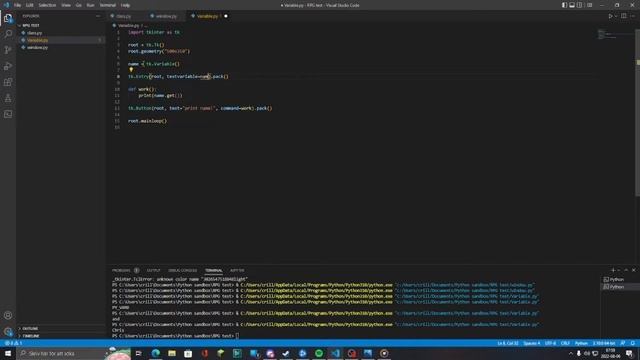The width and height of the screenshot is (640, 360).
Task: Switch to the window.py editor tab
Action: pyautogui.click(x=166, y=16)
